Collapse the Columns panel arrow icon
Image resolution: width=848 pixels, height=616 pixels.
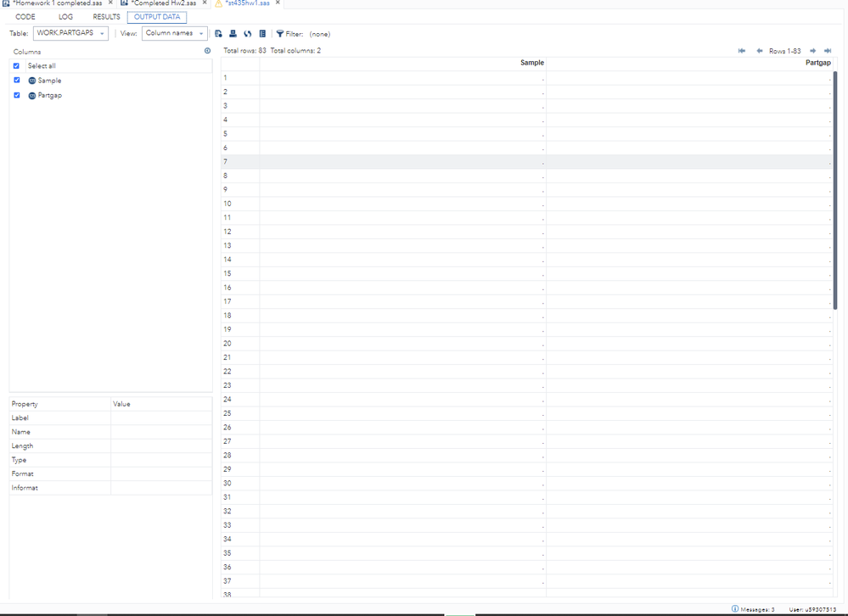point(207,51)
